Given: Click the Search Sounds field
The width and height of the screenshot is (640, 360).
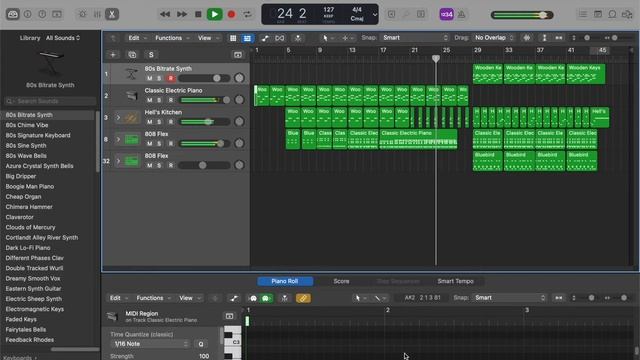Looking at the screenshot, I should pos(50,101).
